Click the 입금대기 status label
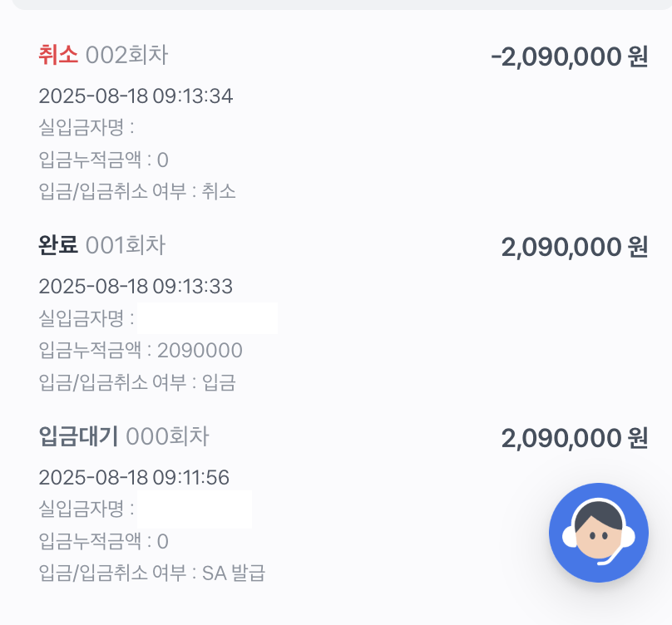 click(78, 436)
